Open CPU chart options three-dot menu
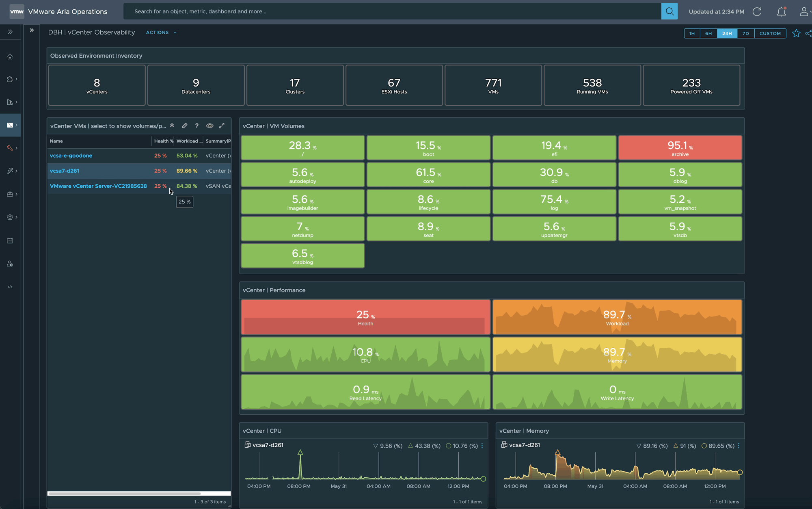 482,446
